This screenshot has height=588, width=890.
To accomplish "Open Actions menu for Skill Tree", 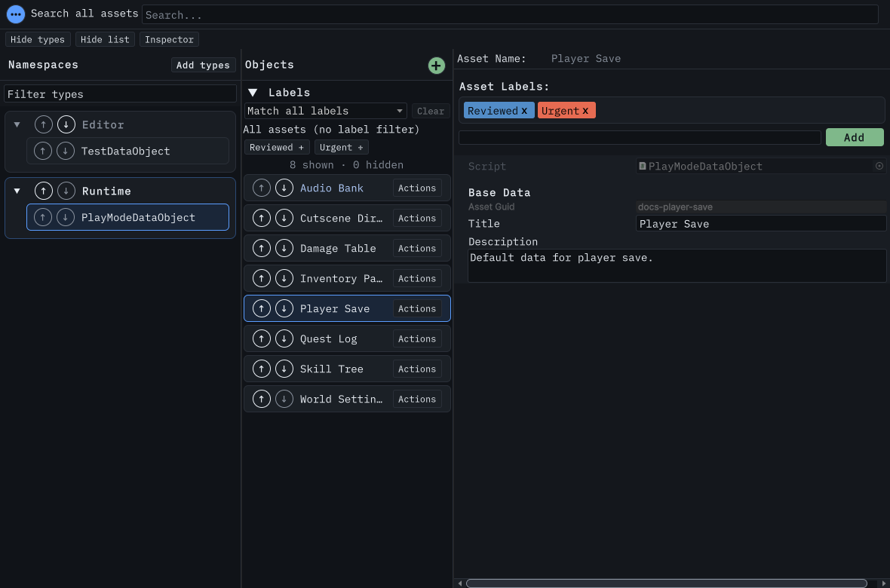I will [x=417, y=369].
